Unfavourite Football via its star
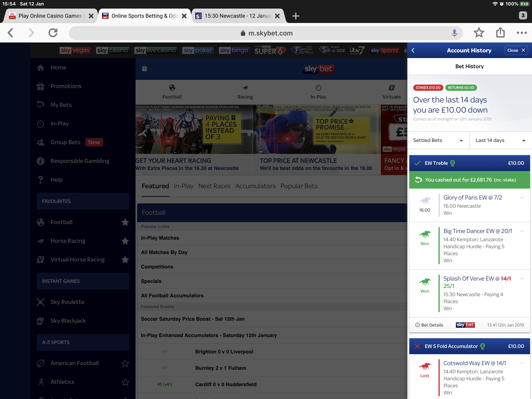This screenshot has height=399, width=532. click(125, 222)
